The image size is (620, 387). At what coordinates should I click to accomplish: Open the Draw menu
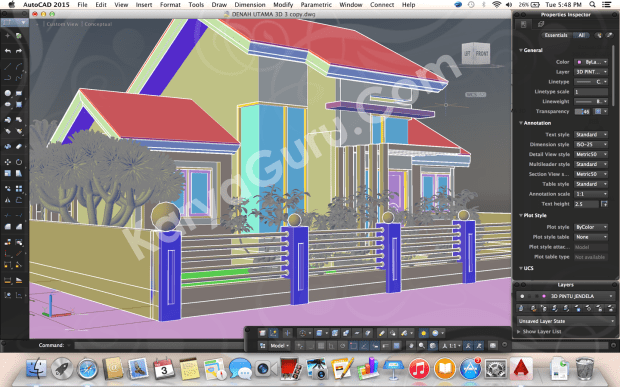click(x=219, y=4)
